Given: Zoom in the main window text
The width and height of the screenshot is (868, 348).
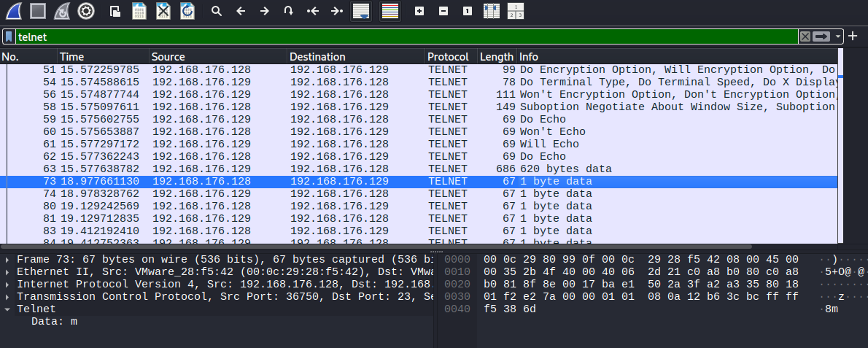Looking at the screenshot, I should pyautogui.click(x=419, y=11).
